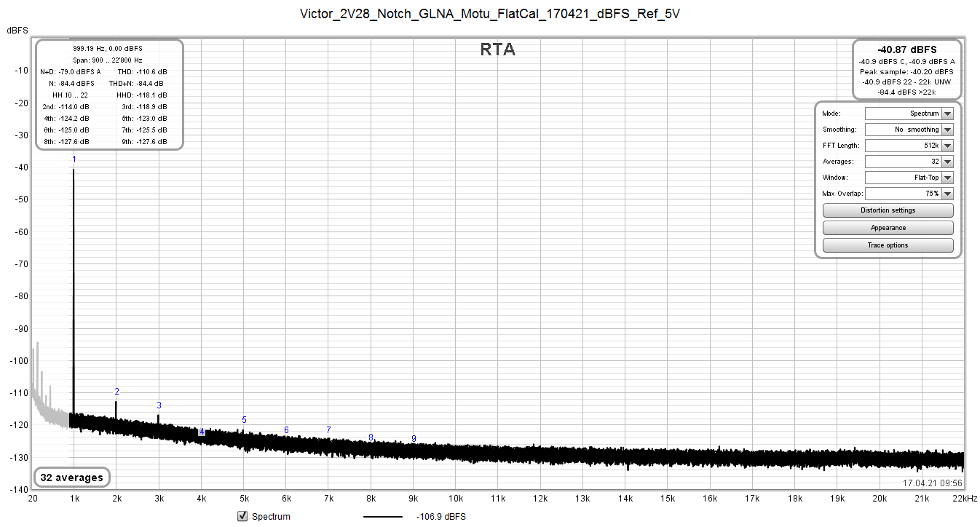Click the 9th: -127.6 dB harmonic value
The image size is (980, 527).
[144, 142]
